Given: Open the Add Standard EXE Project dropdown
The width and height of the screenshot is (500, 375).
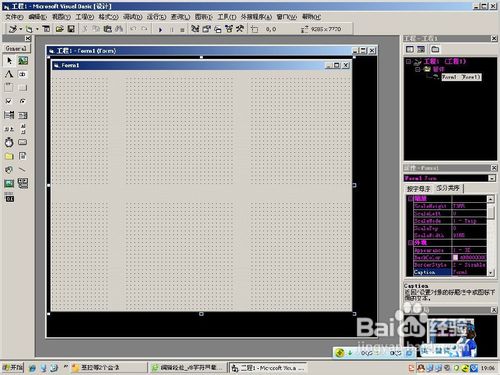Looking at the screenshot, I should (x=21, y=29).
